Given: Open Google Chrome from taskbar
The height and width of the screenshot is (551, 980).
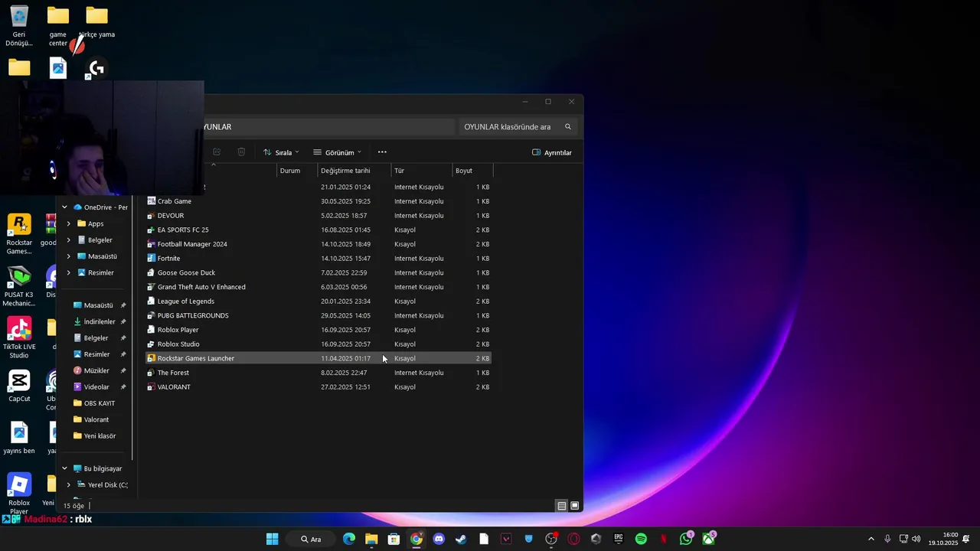Looking at the screenshot, I should pos(416,539).
